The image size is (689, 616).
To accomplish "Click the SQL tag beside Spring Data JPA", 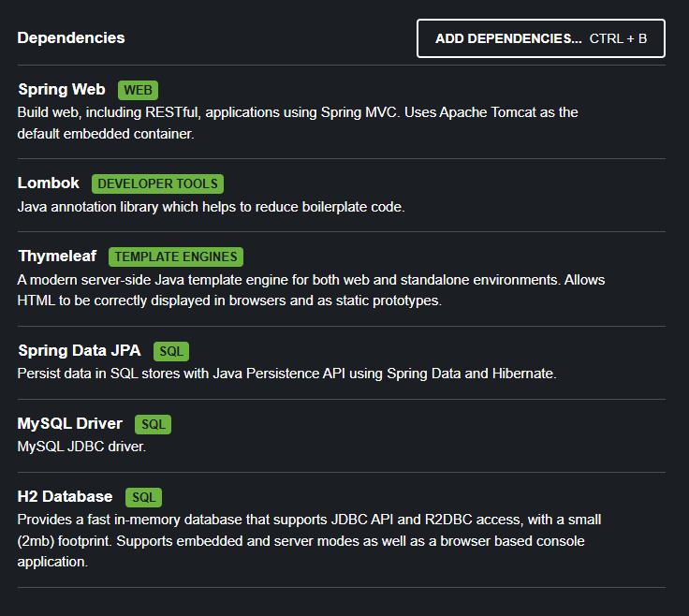I will click(x=171, y=351).
